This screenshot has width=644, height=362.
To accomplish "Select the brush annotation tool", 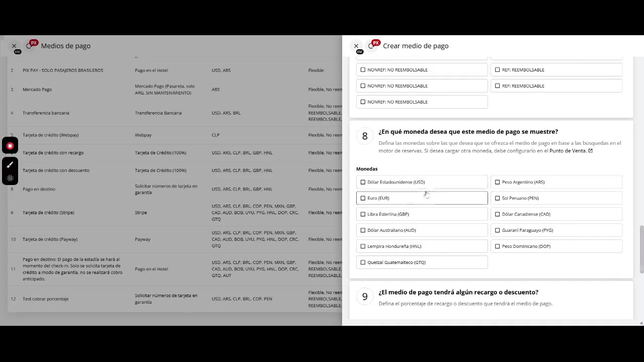I will [10, 164].
